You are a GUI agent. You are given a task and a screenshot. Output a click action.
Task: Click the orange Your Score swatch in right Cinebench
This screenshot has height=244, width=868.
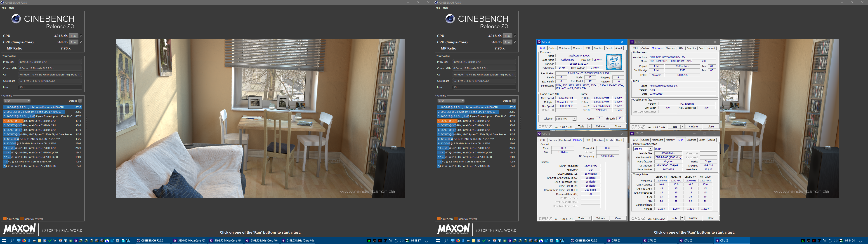click(x=439, y=219)
